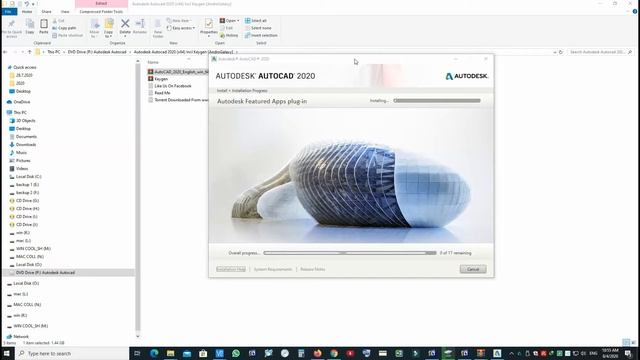Click the Overall progress bar

click(x=350, y=253)
